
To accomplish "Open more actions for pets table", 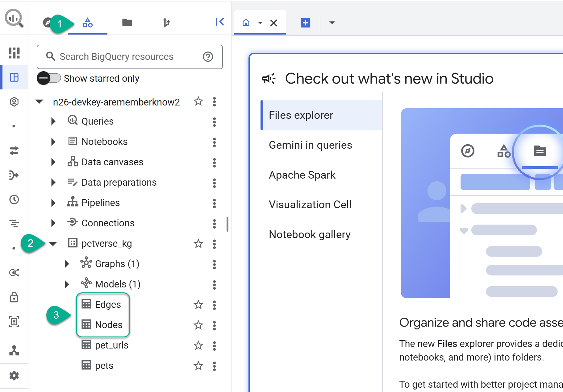I will pos(214,366).
